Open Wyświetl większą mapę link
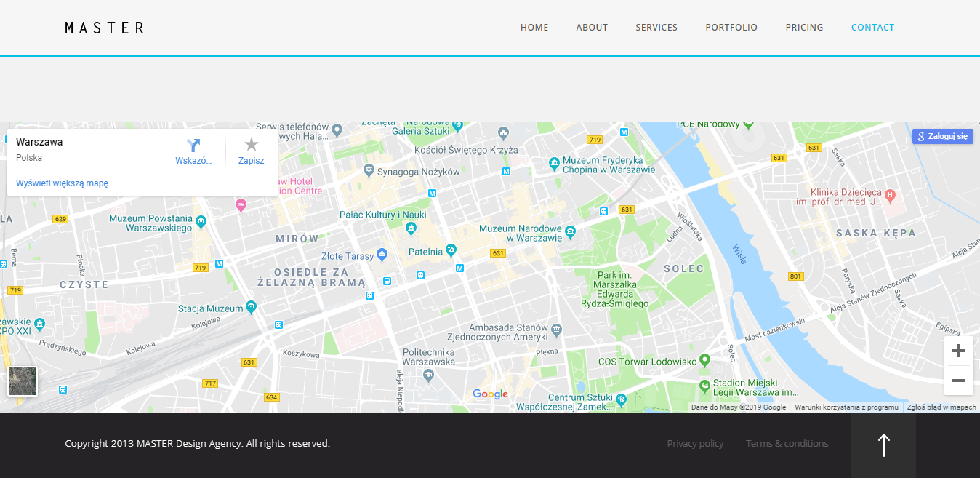980x478 pixels. click(62, 183)
